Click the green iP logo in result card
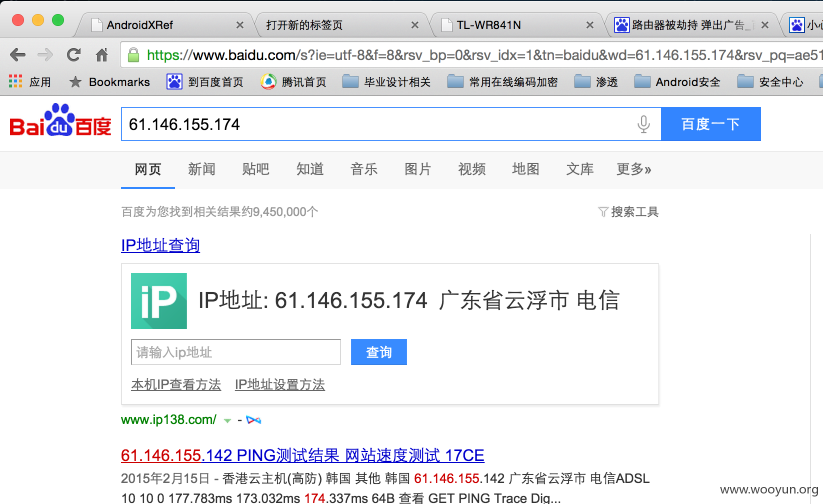The width and height of the screenshot is (823, 504). 159,301
